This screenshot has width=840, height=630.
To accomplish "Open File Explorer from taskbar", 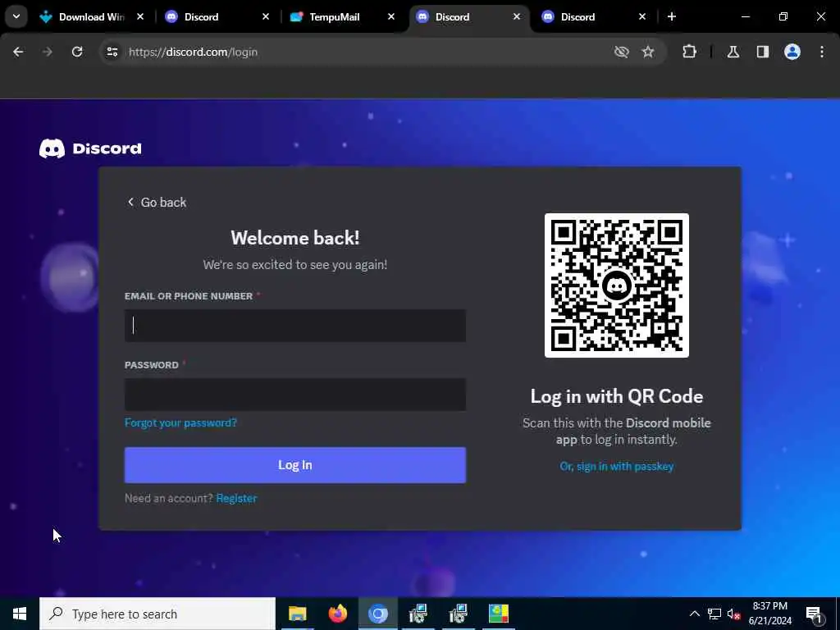I will tap(297, 614).
